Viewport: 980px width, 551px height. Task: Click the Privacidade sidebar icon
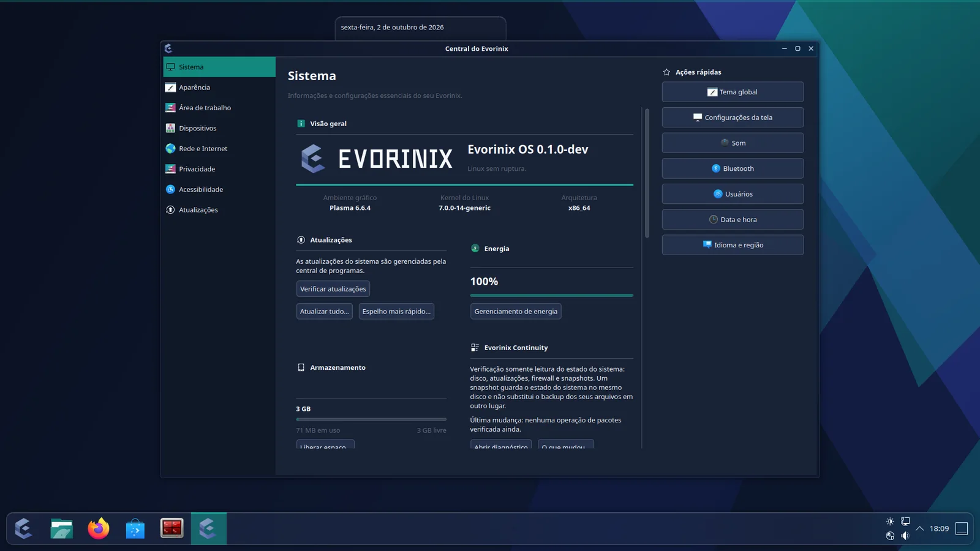(170, 169)
